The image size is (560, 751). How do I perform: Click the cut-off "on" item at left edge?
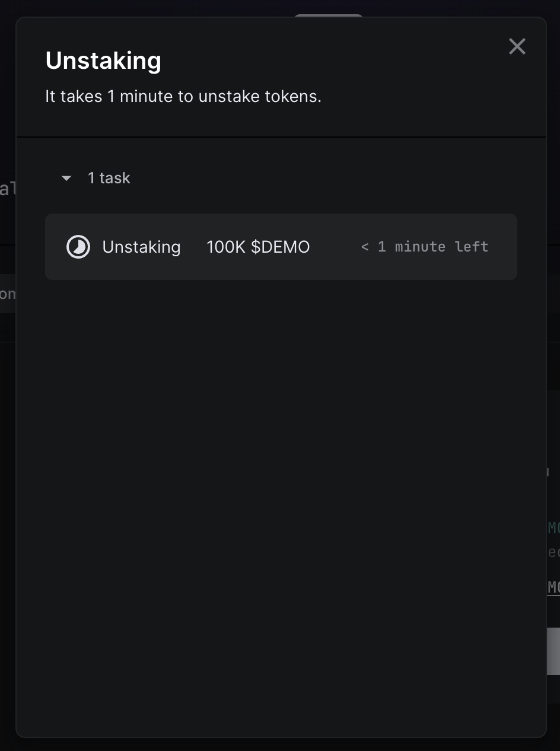pos(7,294)
